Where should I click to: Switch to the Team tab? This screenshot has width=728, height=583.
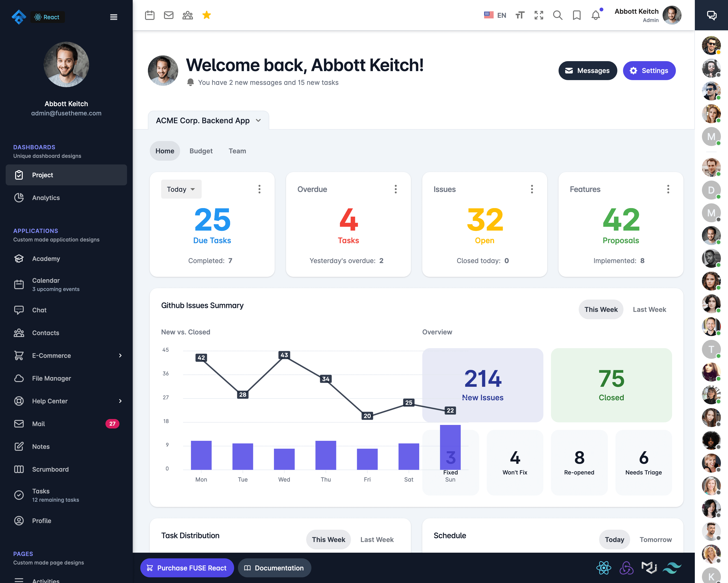pos(237,151)
